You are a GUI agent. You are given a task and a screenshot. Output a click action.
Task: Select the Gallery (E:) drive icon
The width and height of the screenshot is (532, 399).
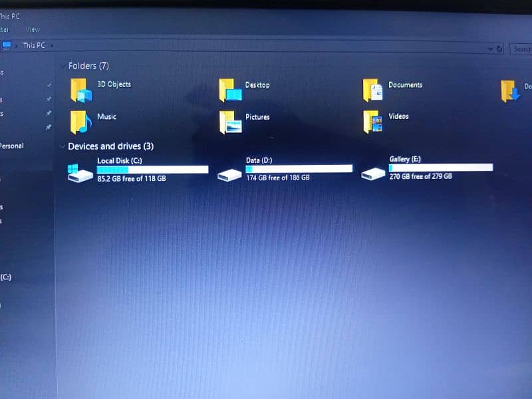click(x=373, y=172)
